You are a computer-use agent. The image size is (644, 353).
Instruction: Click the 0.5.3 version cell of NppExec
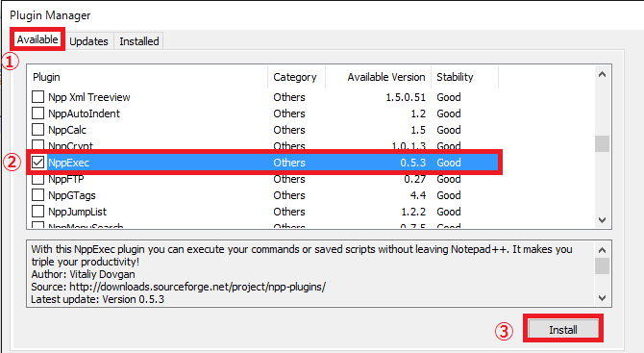[x=412, y=163]
